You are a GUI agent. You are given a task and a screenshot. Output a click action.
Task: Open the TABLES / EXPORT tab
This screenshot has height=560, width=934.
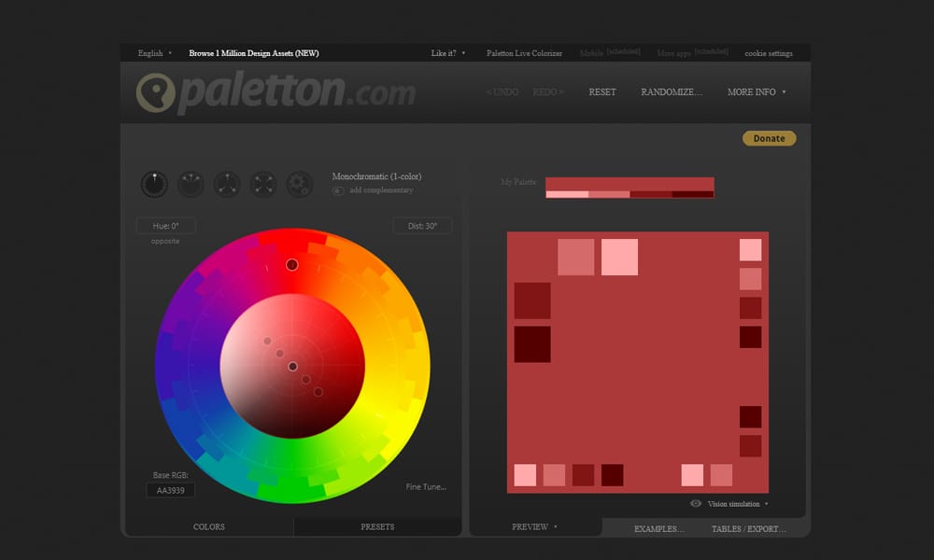(x=749, y=527)
